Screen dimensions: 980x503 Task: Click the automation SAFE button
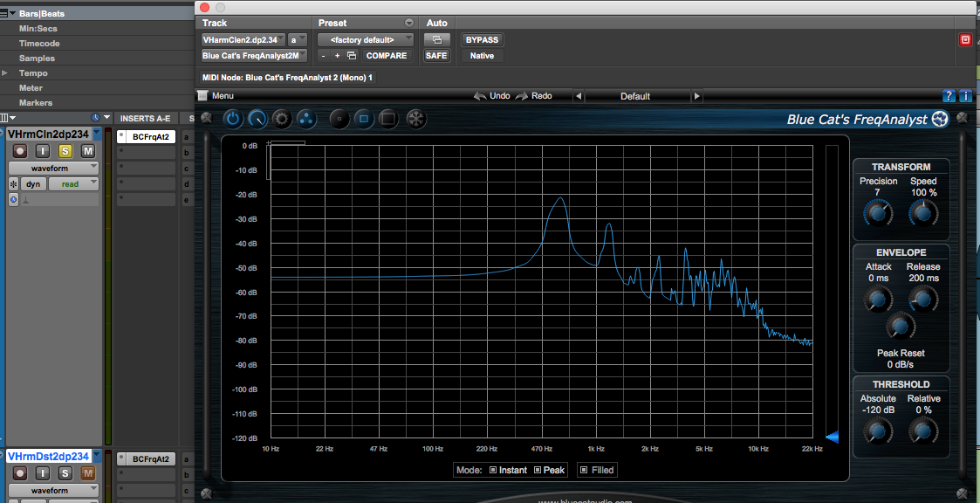[436, 56]
